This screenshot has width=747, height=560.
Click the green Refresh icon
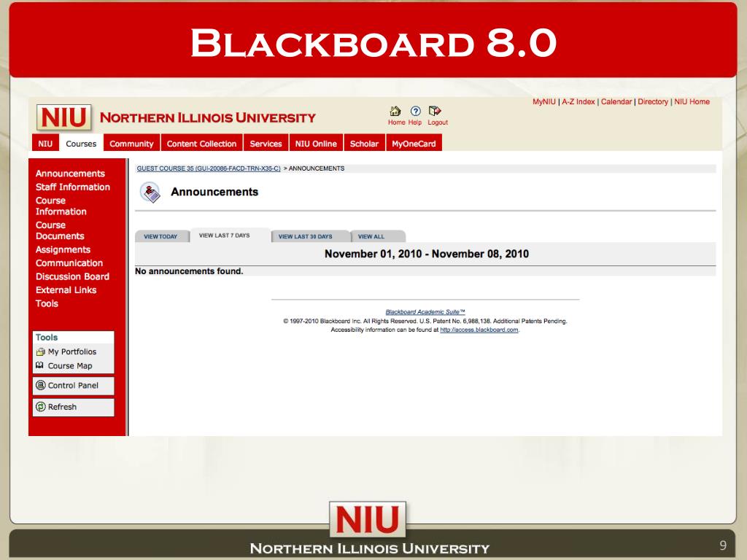[41, 407]
